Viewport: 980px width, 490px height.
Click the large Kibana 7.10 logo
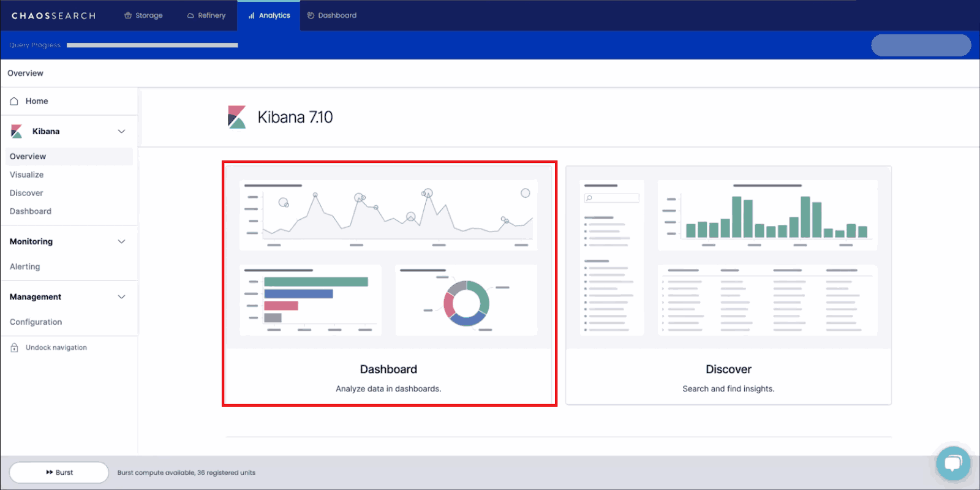[237, 117]
